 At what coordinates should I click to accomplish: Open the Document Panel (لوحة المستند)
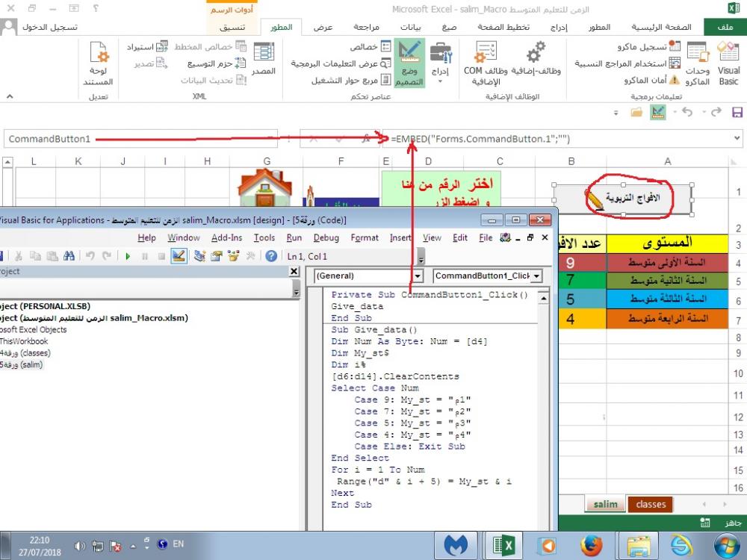(x=98, y=63)
